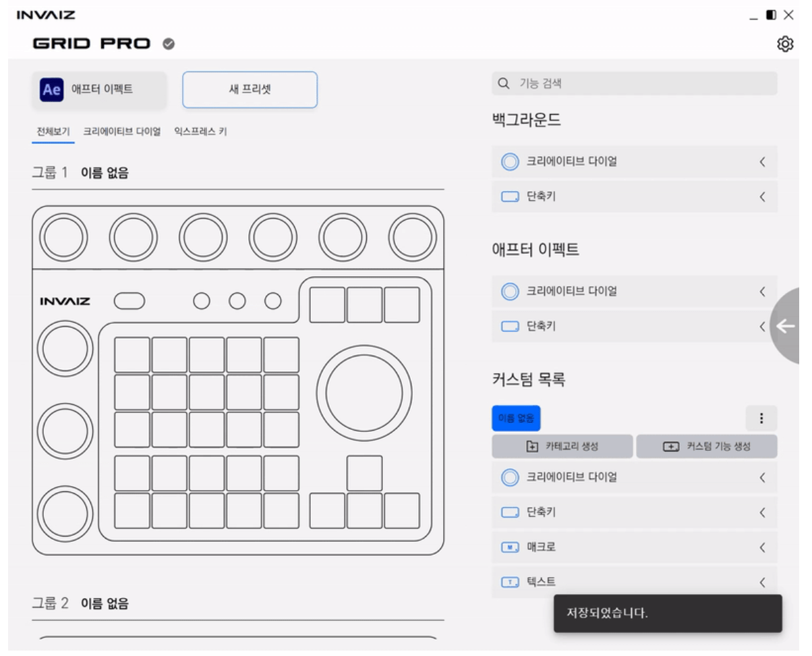Select the first small round device button
Image resolution: width=812 pixels, height=656 pixels.
201,301
